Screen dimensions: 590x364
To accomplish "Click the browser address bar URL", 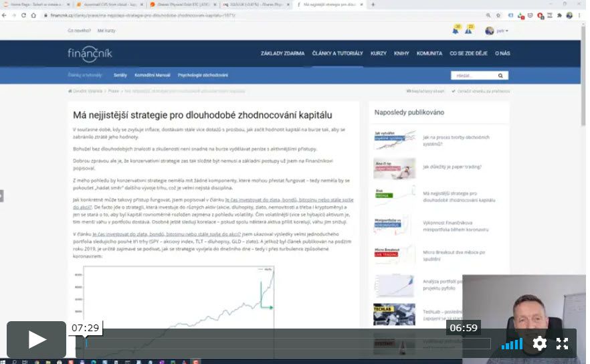I will click(x=143, y=15).
